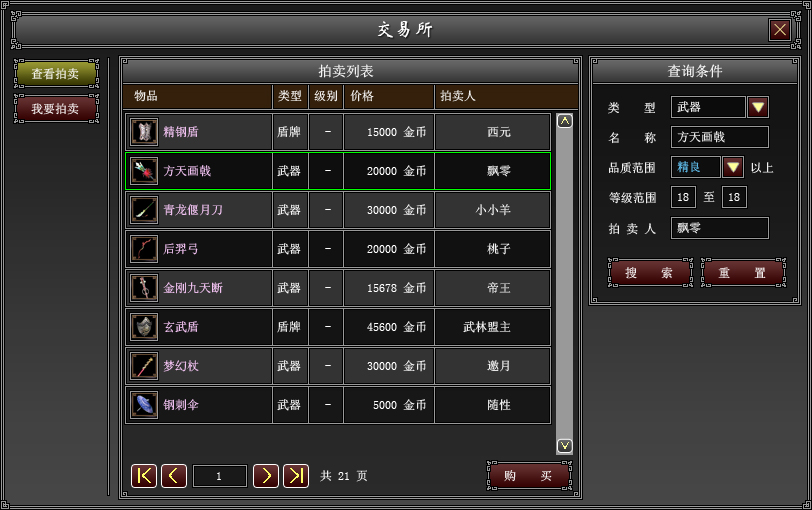
Task: Select the 梦幻杖 staff icon
Action: pyautogui.click(x=144, y=366)
